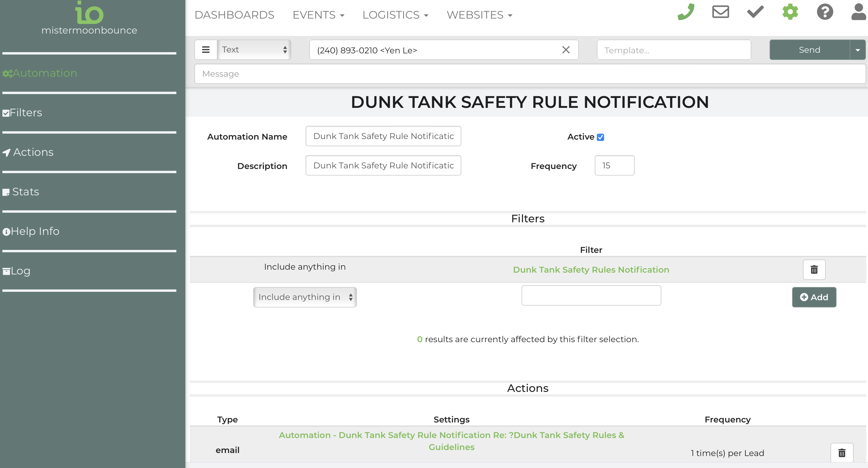Click the Add filter button
The image size is (868, 468).
pos(814,297)
